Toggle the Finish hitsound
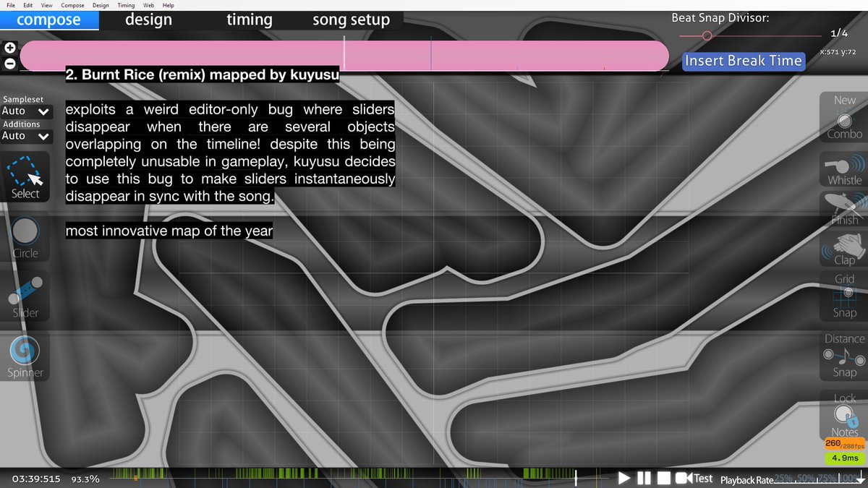This screenshot has width=868, height=488. [x=844, y=210]
